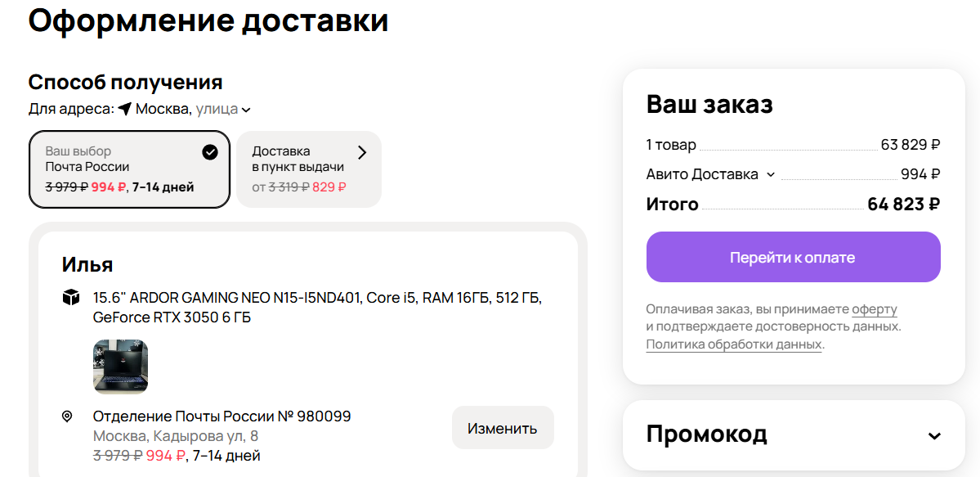
Task: Click the Промокод heading
Action: 706,434
